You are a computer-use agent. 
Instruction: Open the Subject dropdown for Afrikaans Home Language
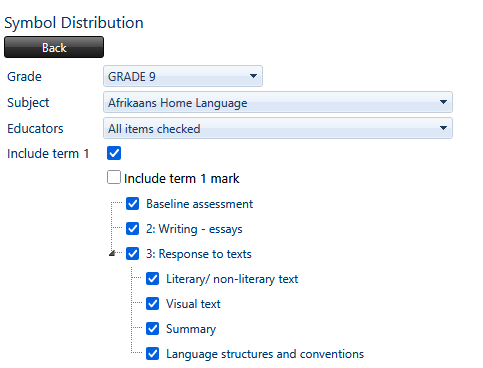click(278, 102)
